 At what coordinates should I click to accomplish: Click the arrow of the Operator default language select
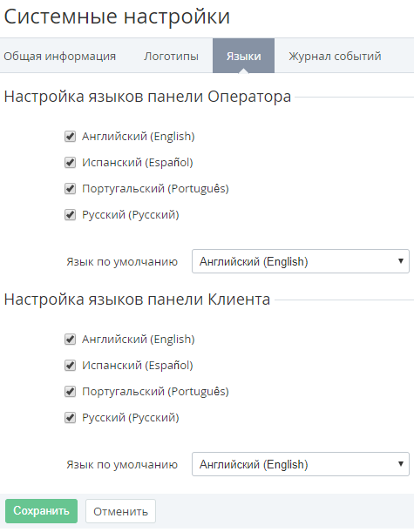pos(401,261)
